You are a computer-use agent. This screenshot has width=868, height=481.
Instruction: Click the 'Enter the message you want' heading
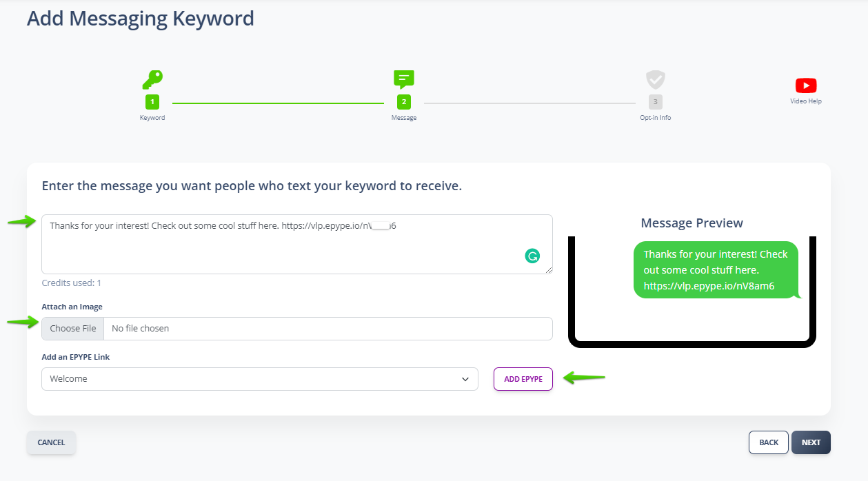(x=252, y=186)
